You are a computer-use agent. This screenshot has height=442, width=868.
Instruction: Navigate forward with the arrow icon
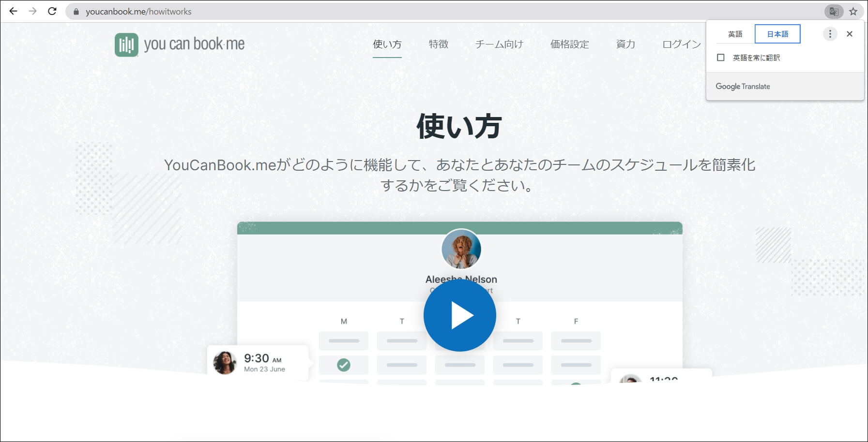pyautogui.click(x=32, y=11)
